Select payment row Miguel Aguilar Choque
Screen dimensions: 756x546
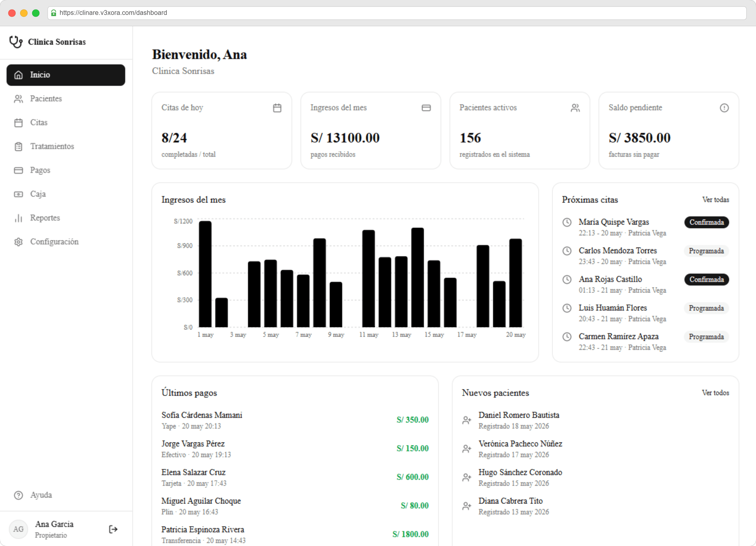coord(295,506)
